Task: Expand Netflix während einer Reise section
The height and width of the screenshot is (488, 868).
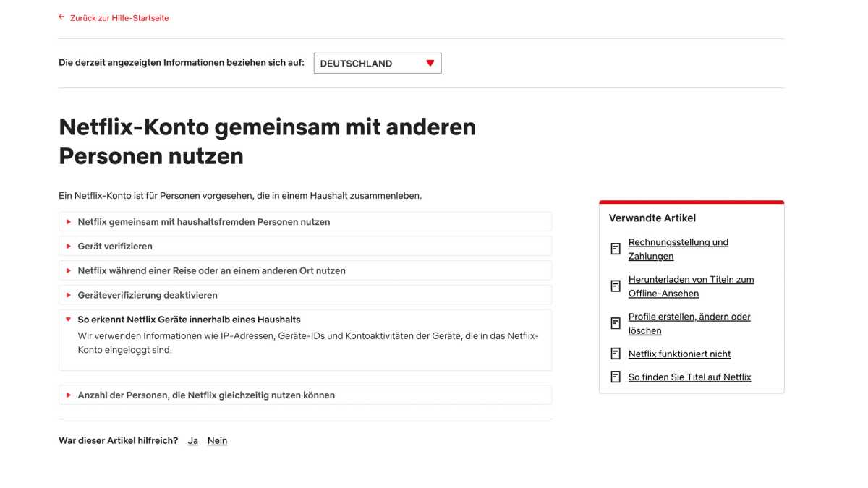Action: 305,271
